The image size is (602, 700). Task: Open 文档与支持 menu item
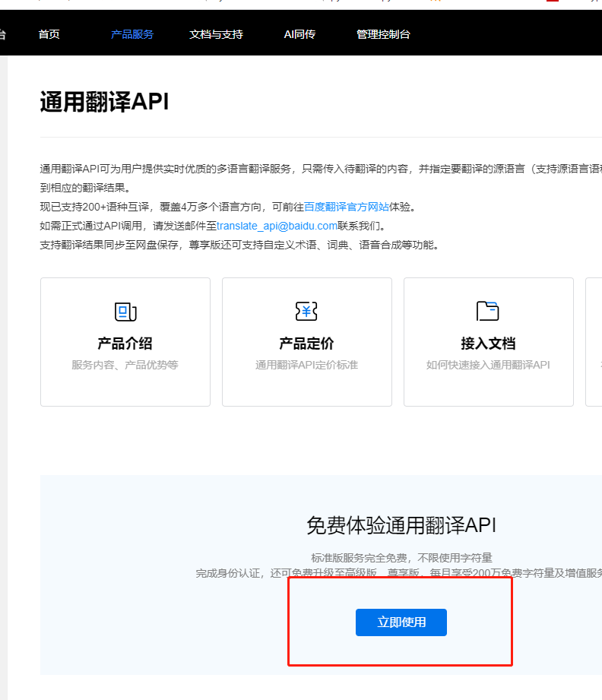point(216,34)
